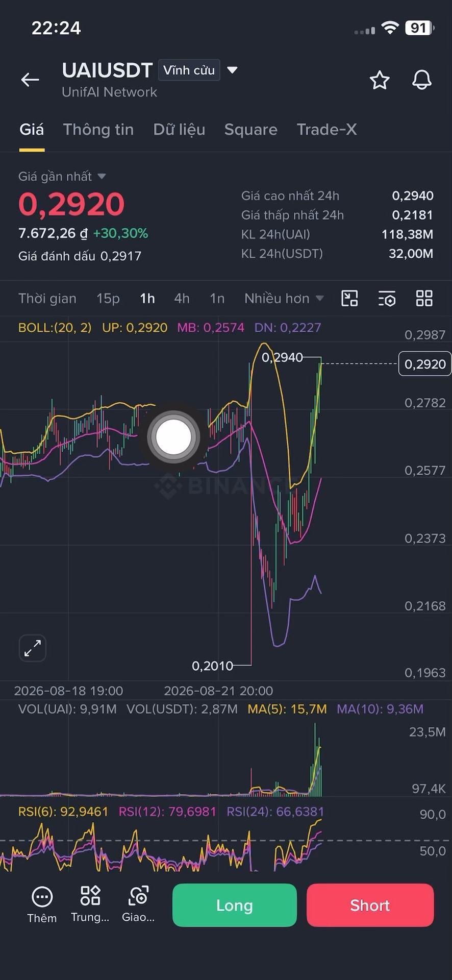Tap 7.672,26 ₫ converted price

[x=53, y=234]
